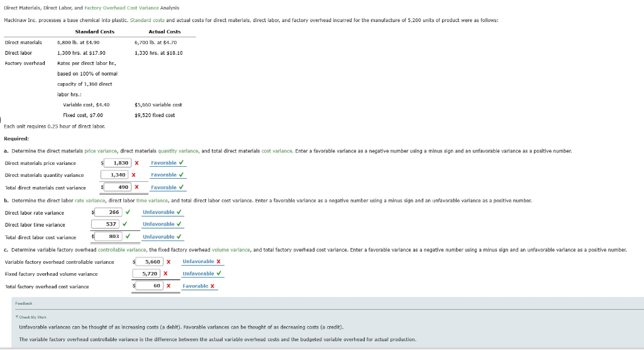
Task: Click the quantity variance term link
Action: pyautogui.click(x=178, y=151)
